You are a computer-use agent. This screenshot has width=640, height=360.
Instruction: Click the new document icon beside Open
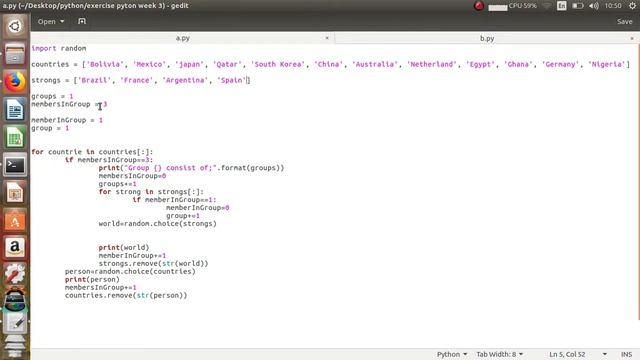pyautogui.click(x=82, y=21)
